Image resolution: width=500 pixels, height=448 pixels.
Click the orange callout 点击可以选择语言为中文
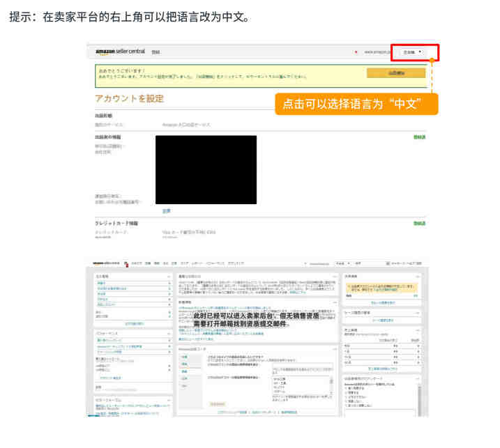point(356,105)
